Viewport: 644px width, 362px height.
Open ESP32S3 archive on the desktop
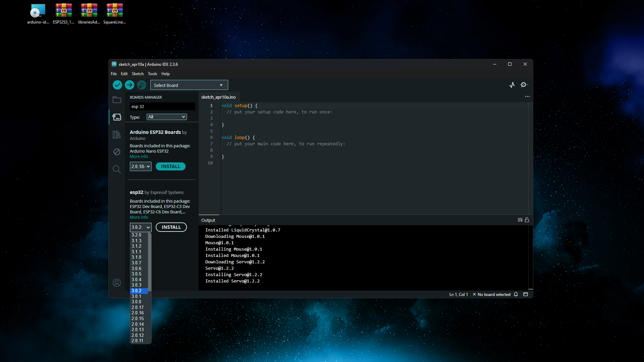pyautogui.click(x=63, y=14)
